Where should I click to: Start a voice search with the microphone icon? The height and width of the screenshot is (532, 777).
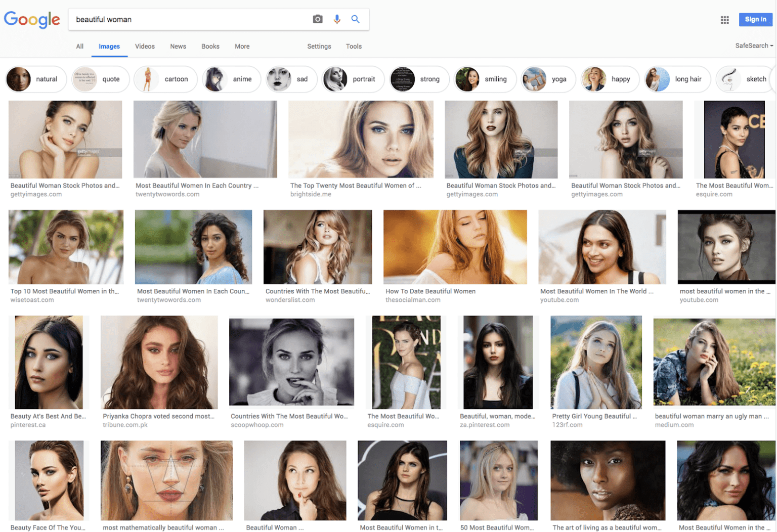pyautogui.click(x=336, y=19)
